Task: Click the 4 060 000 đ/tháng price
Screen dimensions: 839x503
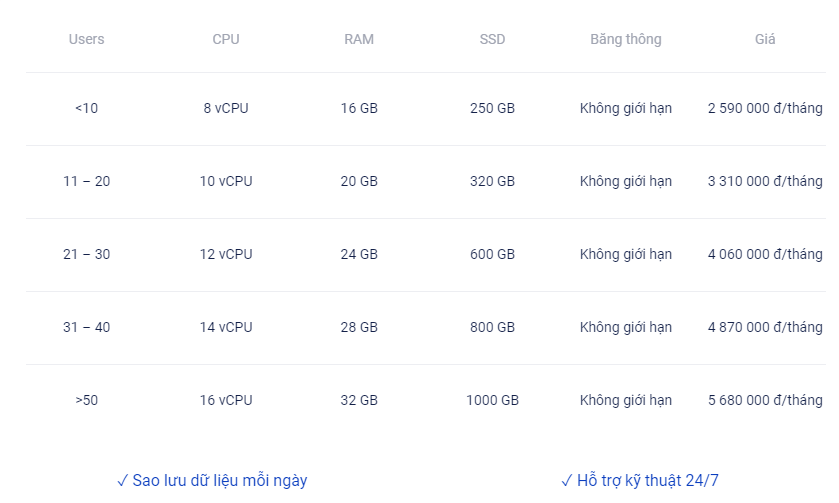Action: (x=765, y=254)
